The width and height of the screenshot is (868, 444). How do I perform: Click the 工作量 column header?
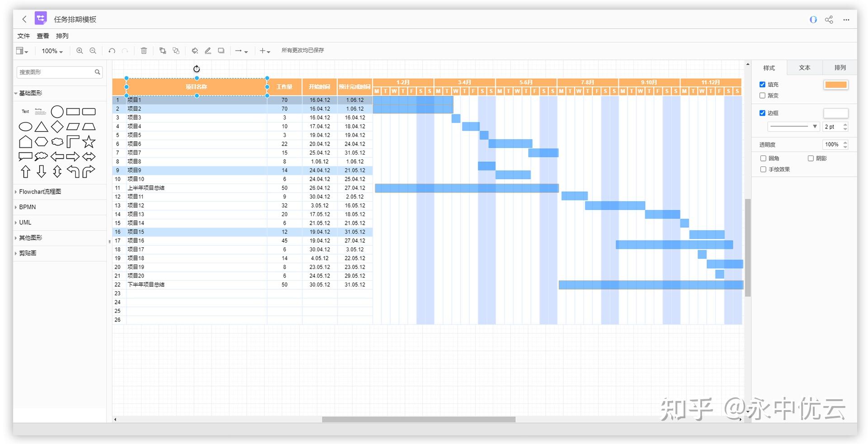[284, 87]
